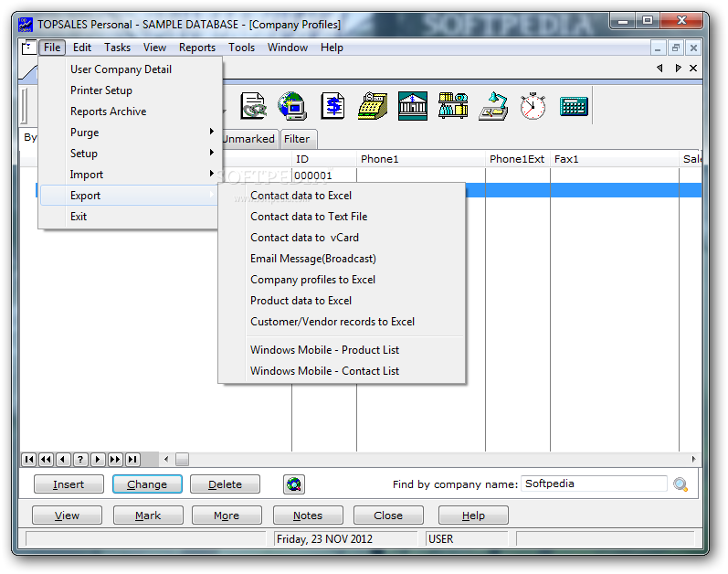Open the Edit menu
This screenshot has height=574, width=728.
pyautogui.click(x=82, y=48)
